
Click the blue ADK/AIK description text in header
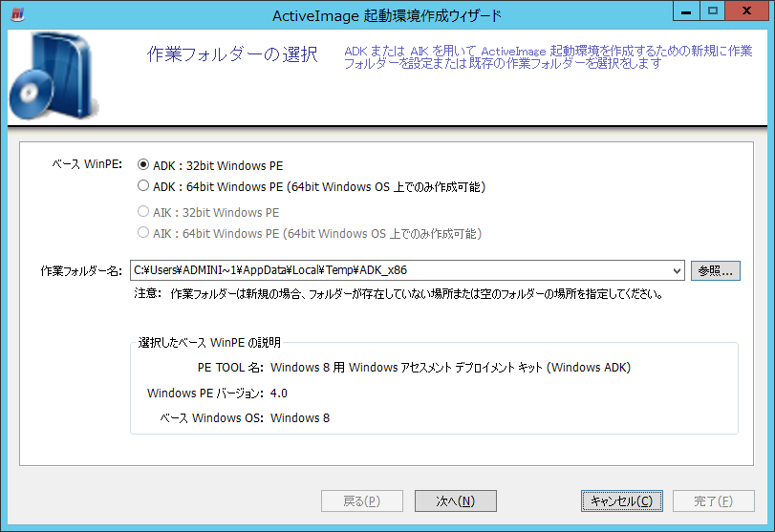[549, 56]
